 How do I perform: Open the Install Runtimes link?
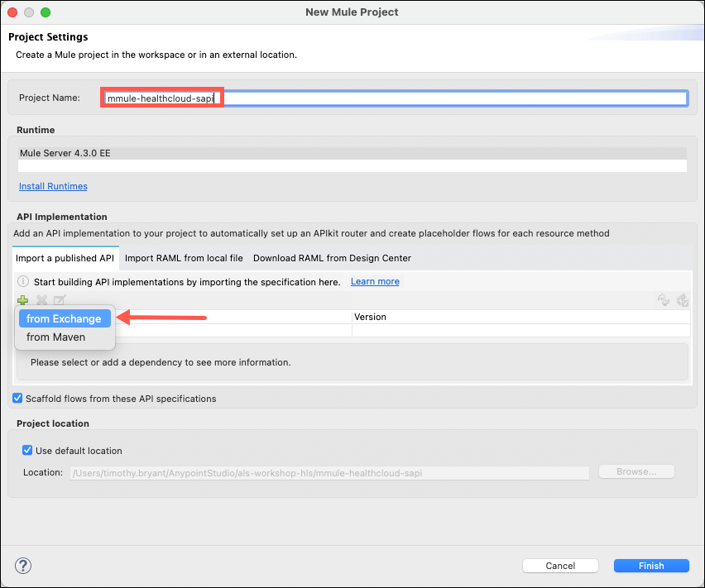click(53, 186)
